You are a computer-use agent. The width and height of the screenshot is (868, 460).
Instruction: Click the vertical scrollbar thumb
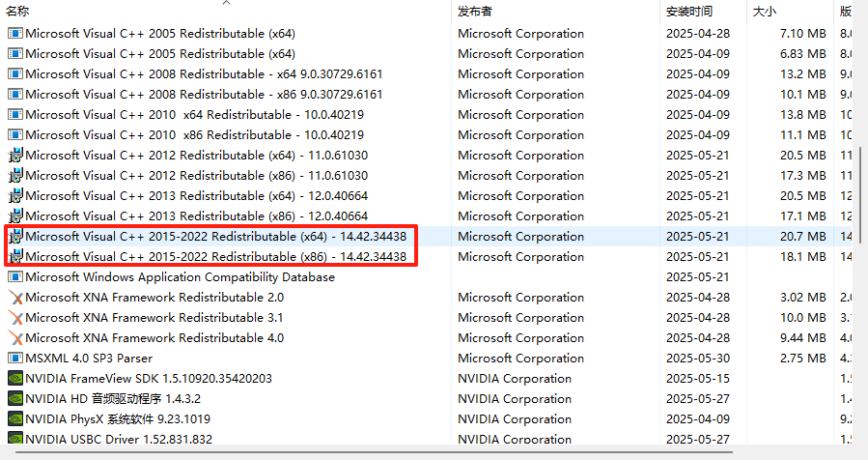tap(859, 195)
